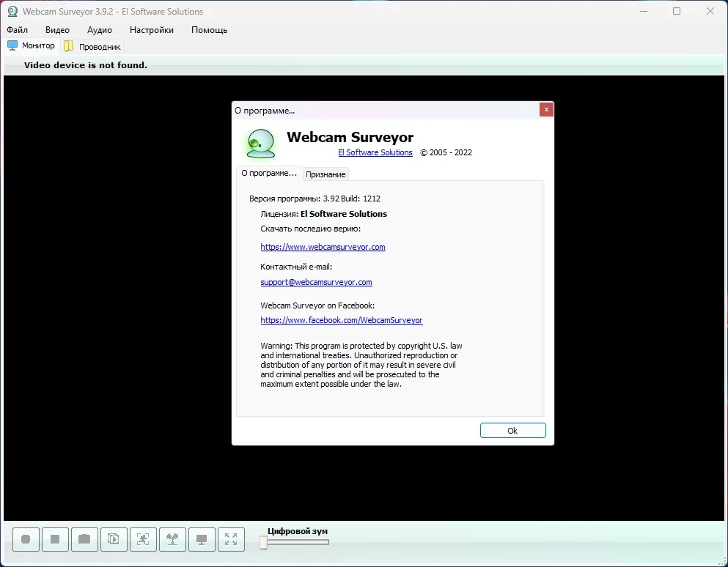Open the Настройки menu
The height and width of the screenshot is (567, 728).
[152, 30]
